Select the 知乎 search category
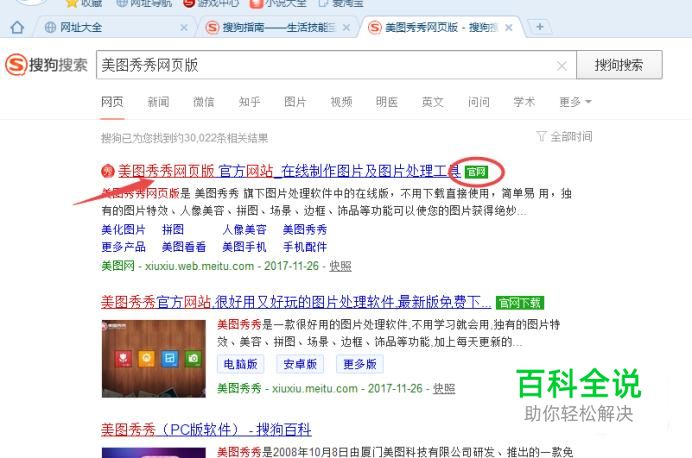 (249, 102)
